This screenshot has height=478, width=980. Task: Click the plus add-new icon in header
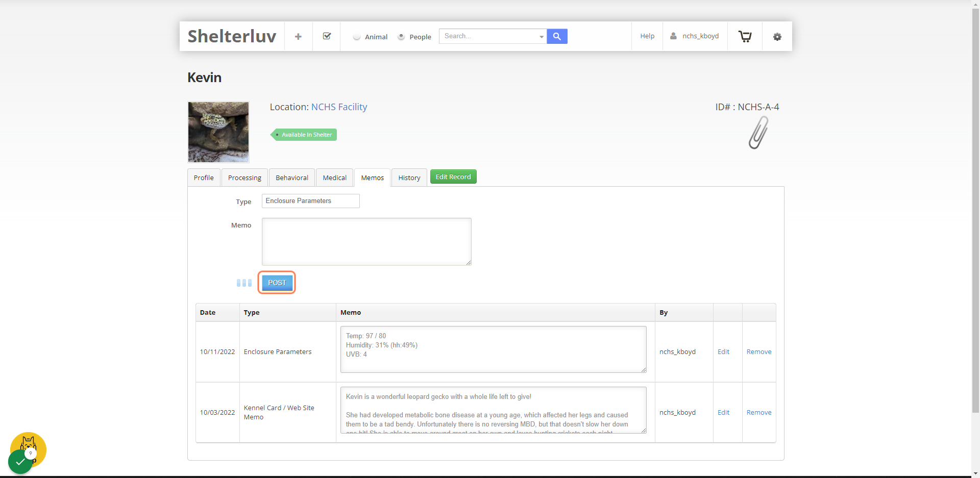point(298,36)
